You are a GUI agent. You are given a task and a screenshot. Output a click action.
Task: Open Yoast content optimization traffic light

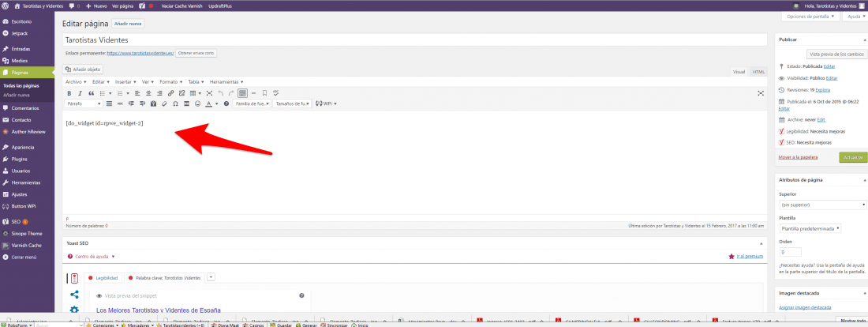(x=73, y=278)
